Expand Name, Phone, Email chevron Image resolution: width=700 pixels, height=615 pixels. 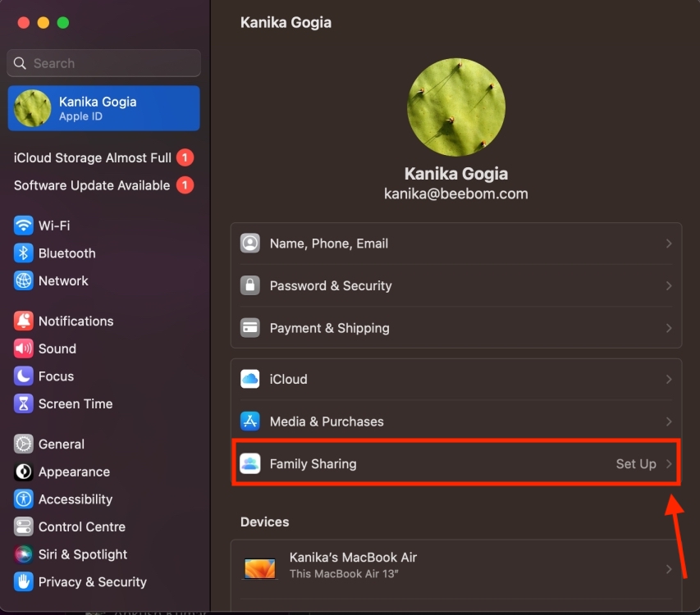click(x=669, y=244)
